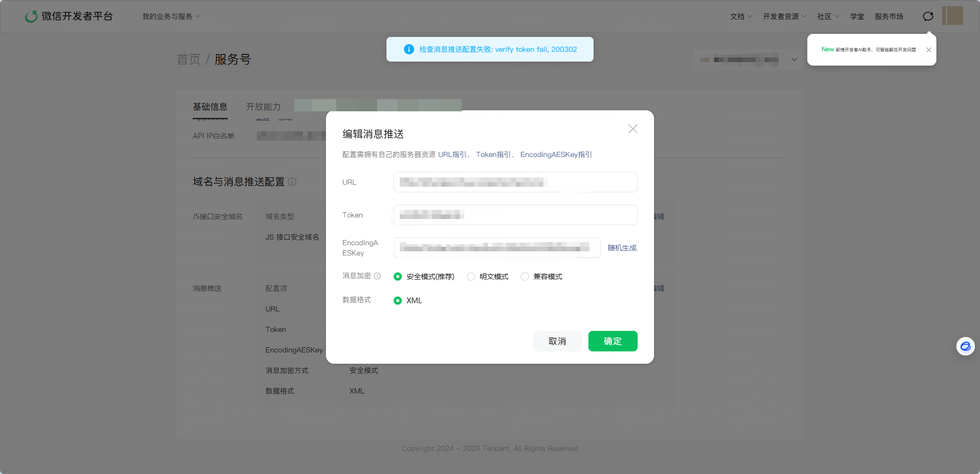
Task: Click the green 确定 button
Action: tap(613, 341)
